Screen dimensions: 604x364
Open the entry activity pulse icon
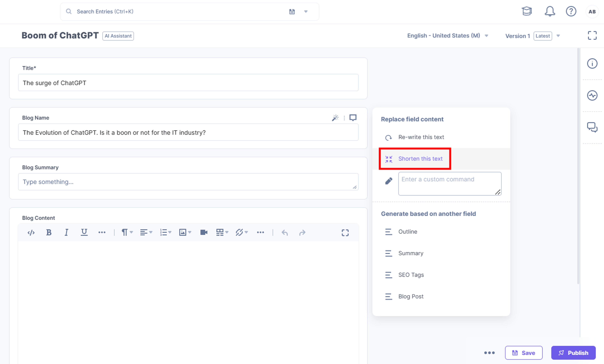coord(592,96)
